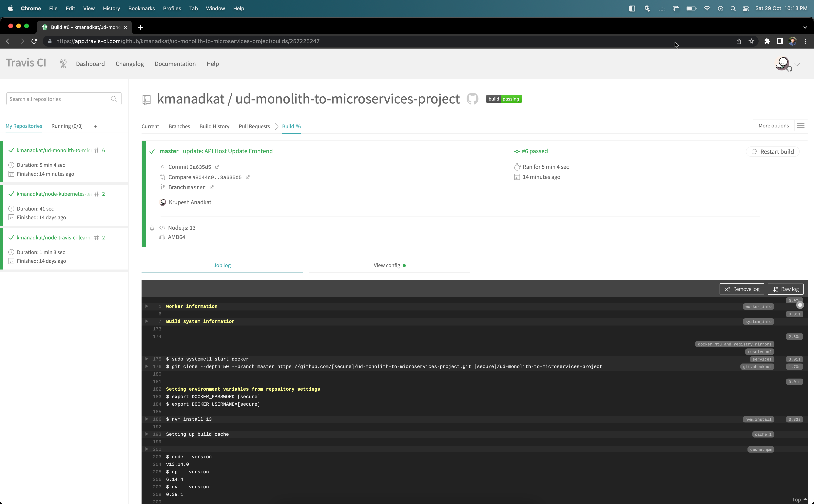Open the Raw log button
The image size is (814, 504).
pos(785,289)
